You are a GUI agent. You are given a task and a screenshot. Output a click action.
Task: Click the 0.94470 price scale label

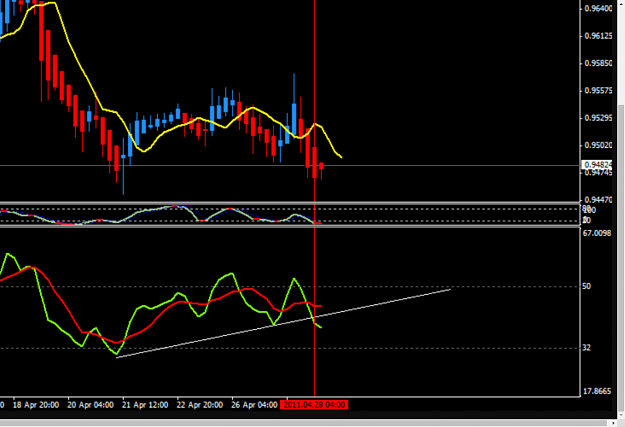[x=598, y=199]
